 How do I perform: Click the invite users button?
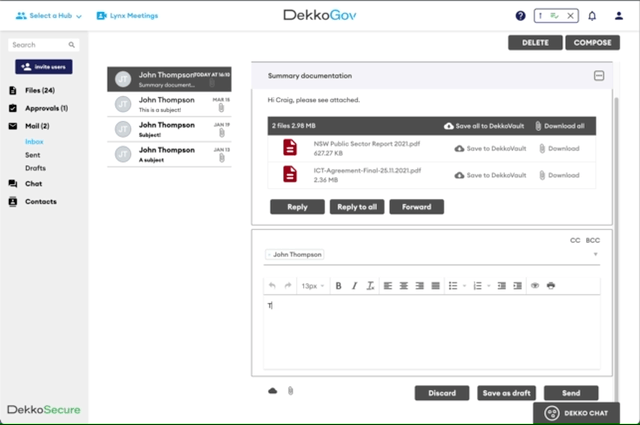(44, 67)
